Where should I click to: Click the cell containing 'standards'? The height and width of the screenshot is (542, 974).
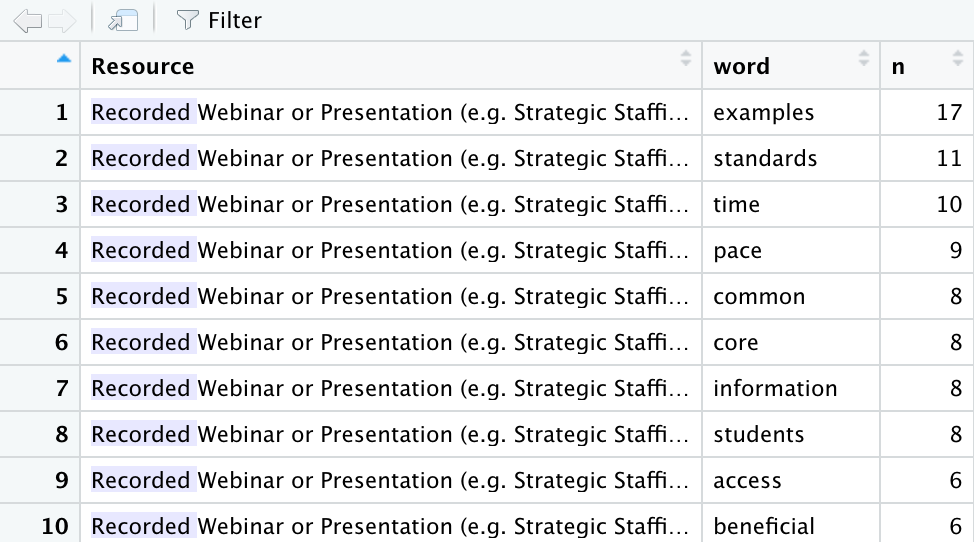coord(791,158)
